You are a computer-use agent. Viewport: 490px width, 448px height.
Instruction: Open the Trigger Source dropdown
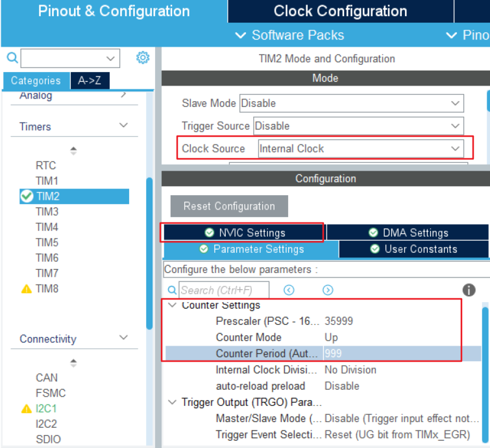point(358,126)
